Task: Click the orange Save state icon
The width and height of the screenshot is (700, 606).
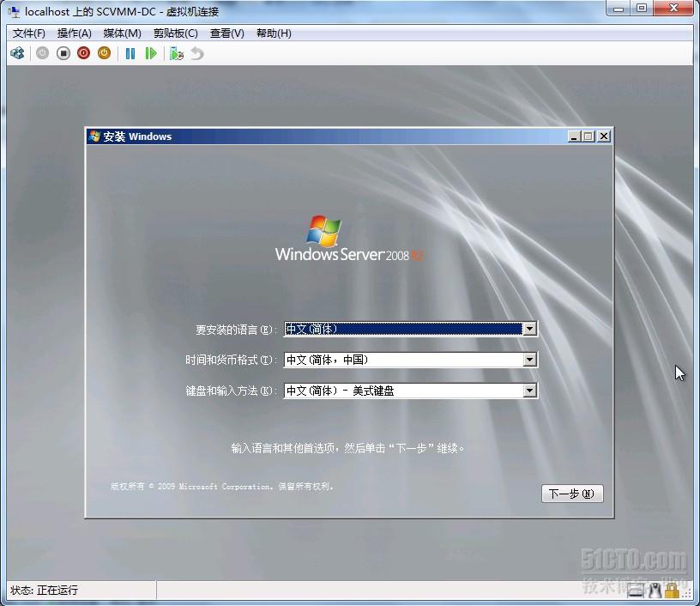Action: [x=104, y=53]
